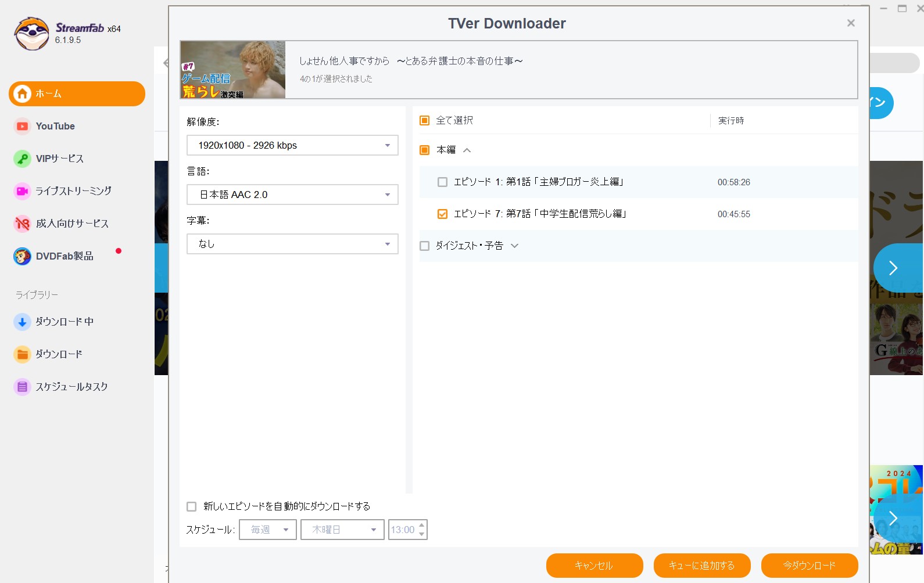Click the ダウンロード folder icon
Image resolution: width=924 pixels, height=583 pixels.
click(x=22, y=354)
